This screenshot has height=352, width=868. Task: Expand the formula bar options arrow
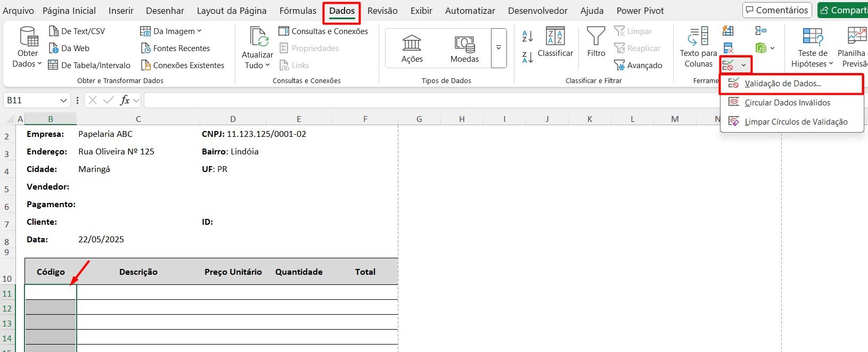[x=137, y=100]
